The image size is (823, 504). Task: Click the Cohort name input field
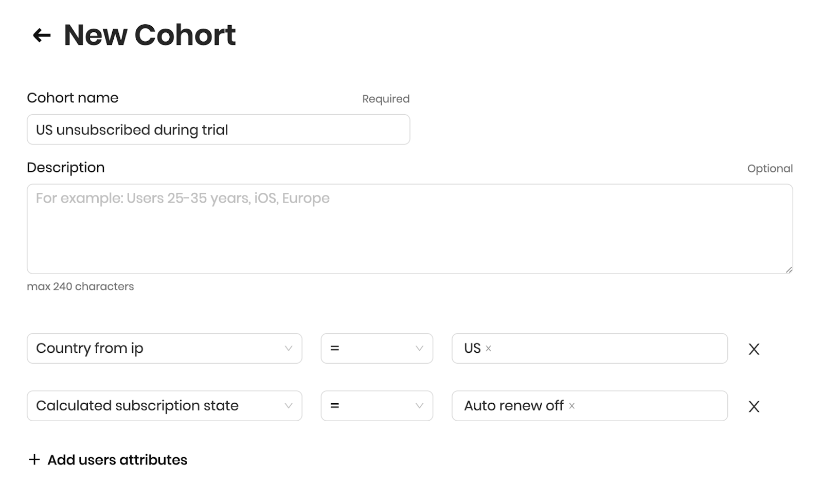coord(218,130)
